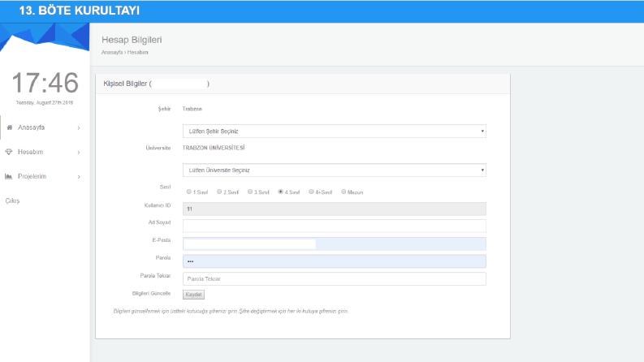This screenshot has width=644, height=362.
Task: Click the Parola Tekrar label
Action: 155,275
